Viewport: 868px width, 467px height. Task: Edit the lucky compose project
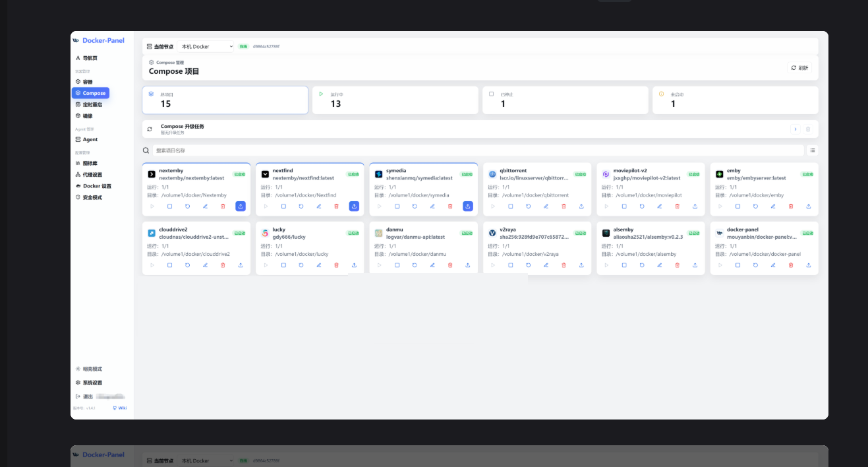pos(319,265)
